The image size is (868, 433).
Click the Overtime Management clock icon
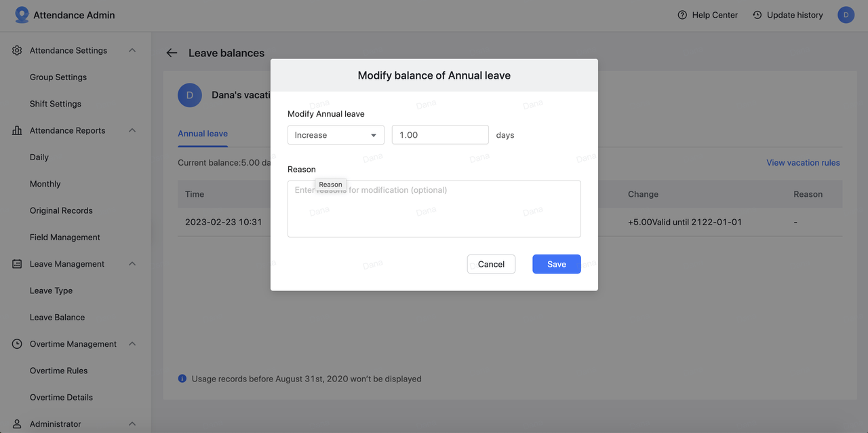(x=17, y=344)
